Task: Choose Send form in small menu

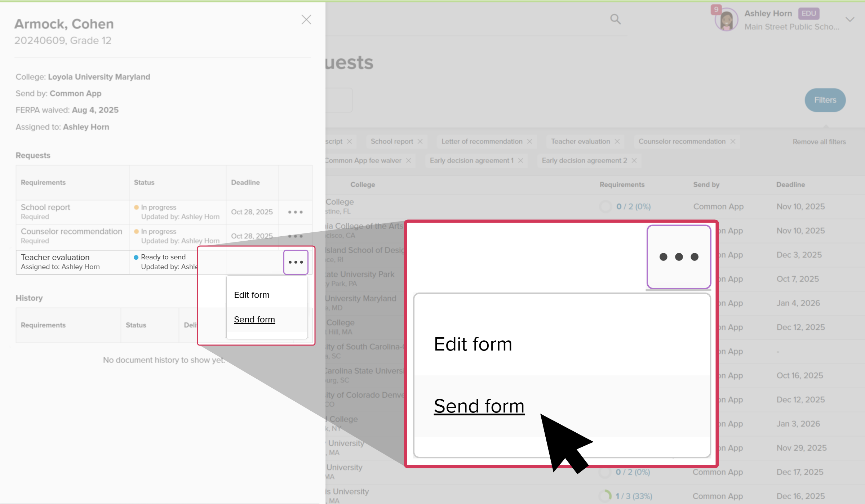Action: coord(254,319)
